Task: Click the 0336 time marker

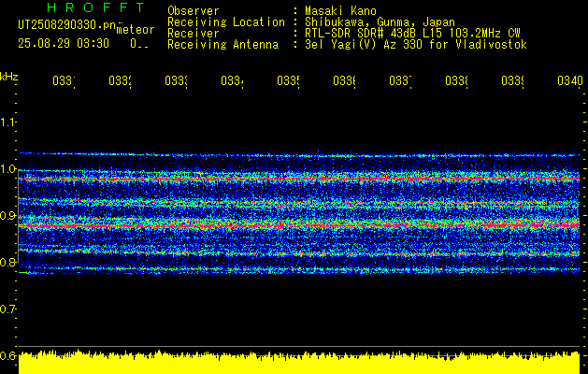Action: [x=344, y=81]
